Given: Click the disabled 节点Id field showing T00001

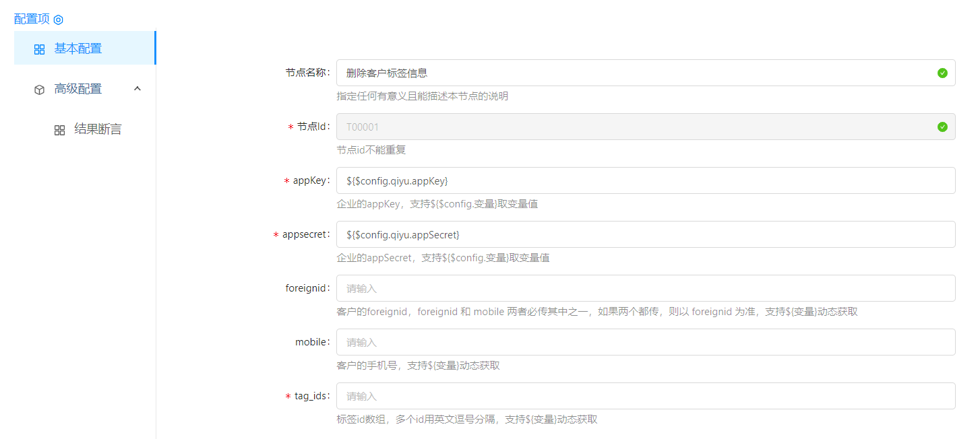Looking at the screenshot, I should click(634, 127).
